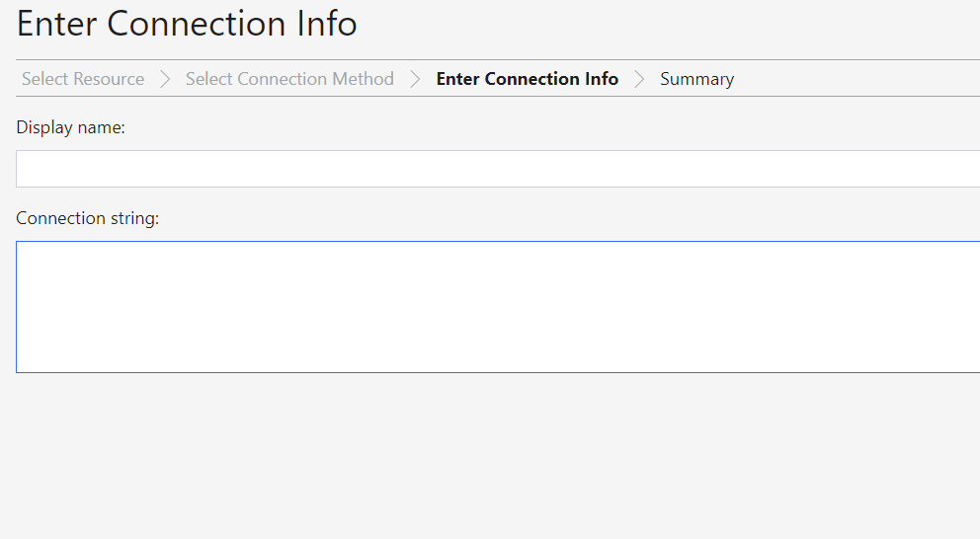Select the grayed Select Resource breadcrumb
Viewport: 980px width, 539px height.
tap(83, 79)
